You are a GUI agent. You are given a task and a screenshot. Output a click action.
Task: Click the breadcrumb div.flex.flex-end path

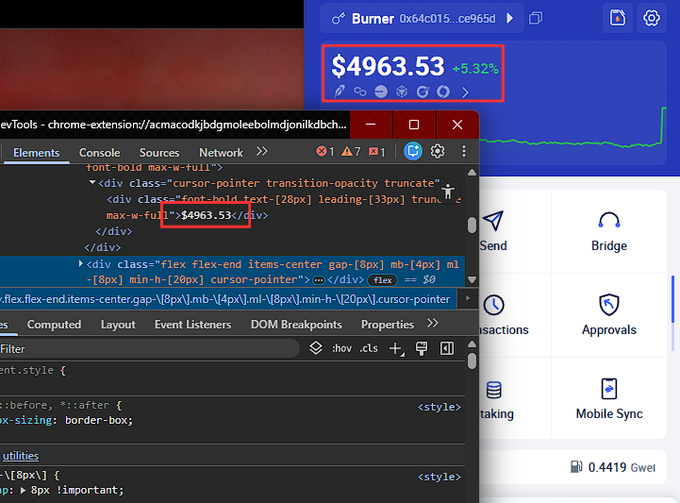226,299
